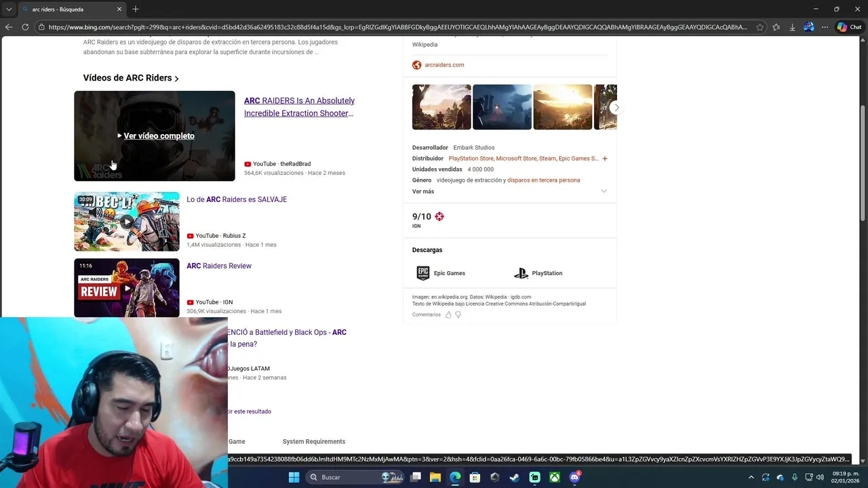Go back to the previous page
The image size is (868, 488).
coord(9,27)
